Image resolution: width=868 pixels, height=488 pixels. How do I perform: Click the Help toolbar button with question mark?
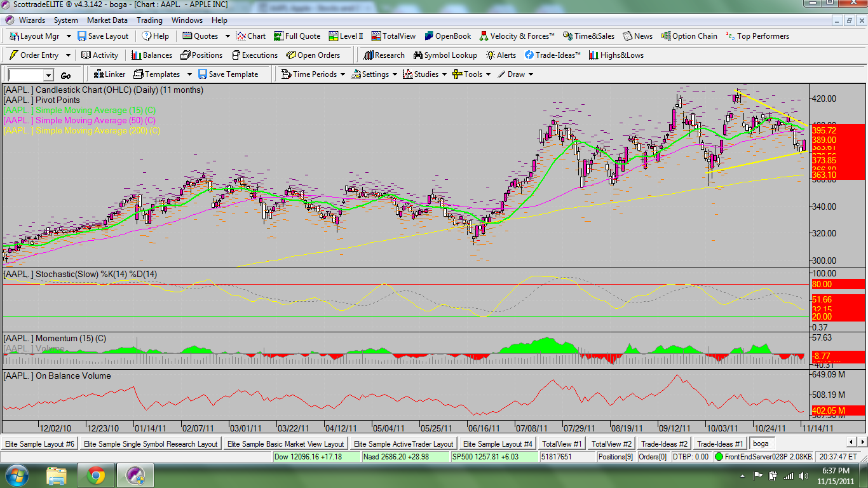pyautogui.click(x=156, y=36)
